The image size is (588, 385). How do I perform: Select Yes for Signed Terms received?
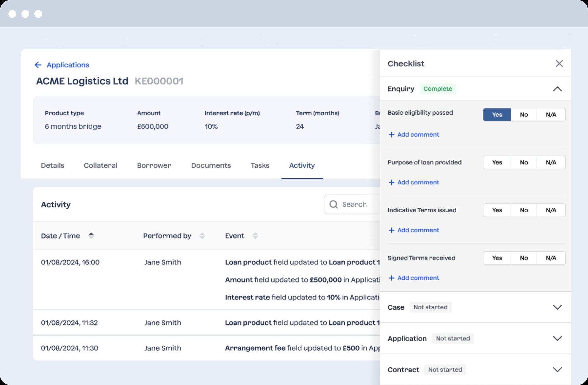click(497, 258)
